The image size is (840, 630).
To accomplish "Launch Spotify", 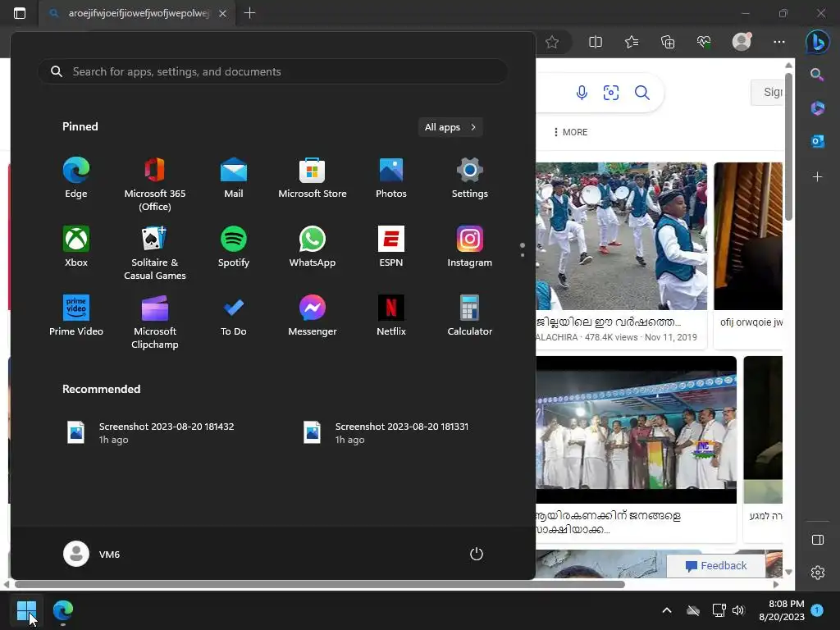I will [x=234, y=247].
